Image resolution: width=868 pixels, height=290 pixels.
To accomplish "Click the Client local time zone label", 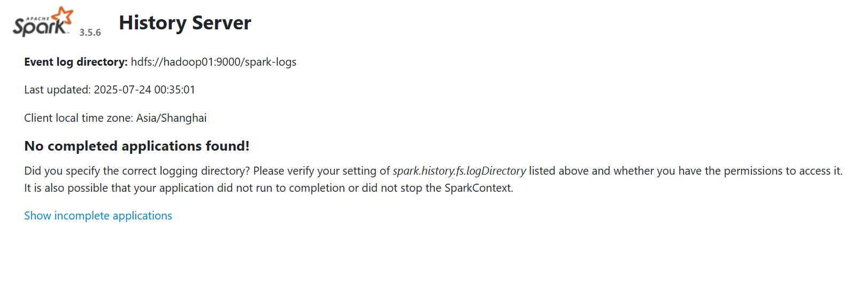I will 78,118.
